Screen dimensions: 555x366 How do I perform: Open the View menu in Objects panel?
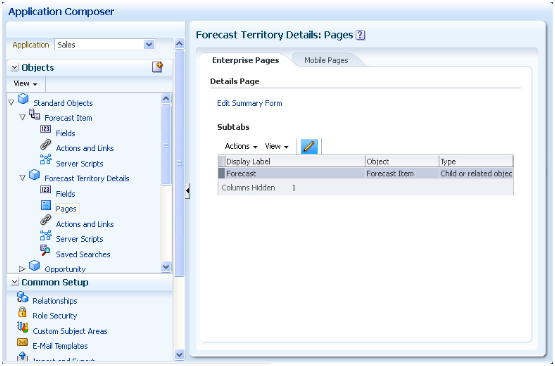pyautogui.click(x=25, y=84)
